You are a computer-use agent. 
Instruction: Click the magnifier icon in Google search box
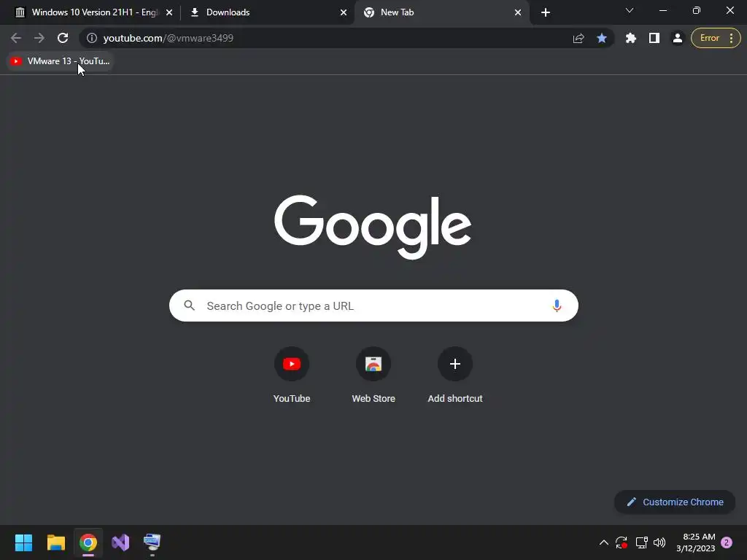click(x=189, y=306)
